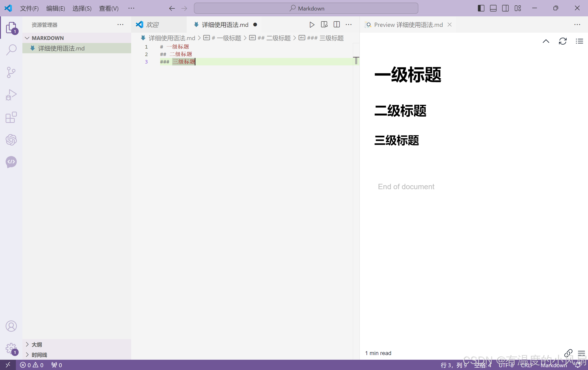Open the Search view in activity bar
The width and height of the screenshot is (588, 370).
(11, 50)
